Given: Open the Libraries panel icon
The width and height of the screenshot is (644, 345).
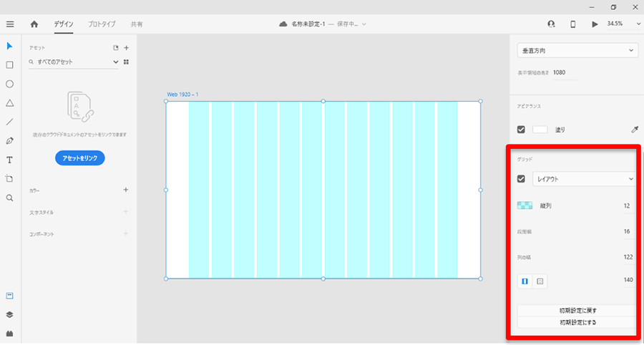Looking at the screenshot, I should pos(10,296).
